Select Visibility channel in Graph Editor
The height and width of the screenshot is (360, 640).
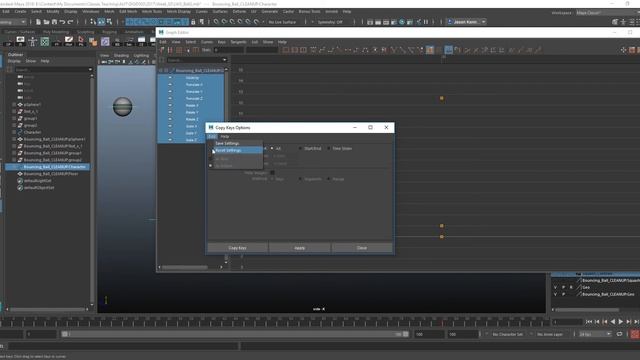192,78
